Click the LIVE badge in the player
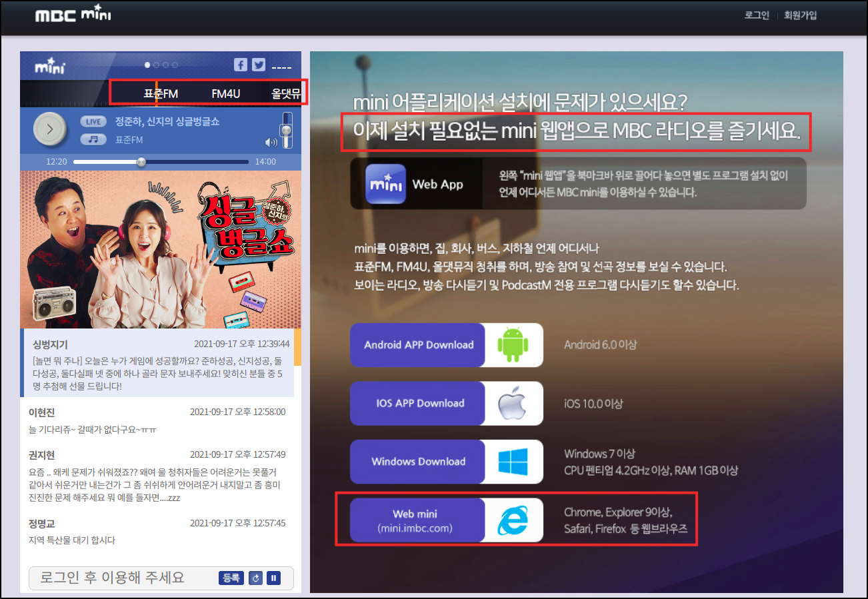 coord(93,122)
